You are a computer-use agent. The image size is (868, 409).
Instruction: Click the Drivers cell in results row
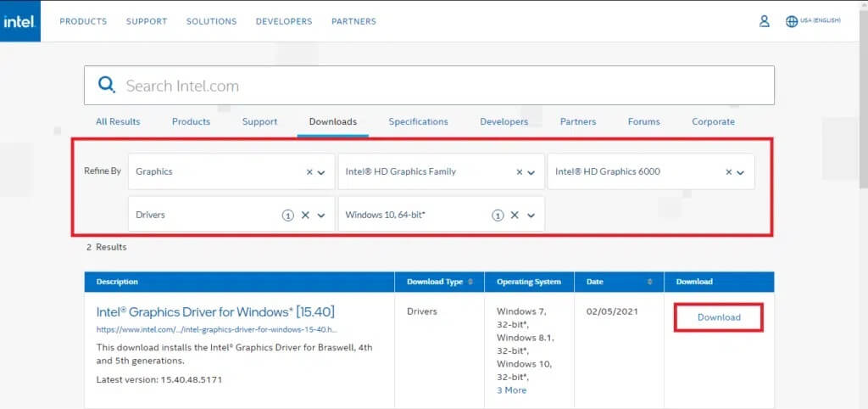(422, 311)
